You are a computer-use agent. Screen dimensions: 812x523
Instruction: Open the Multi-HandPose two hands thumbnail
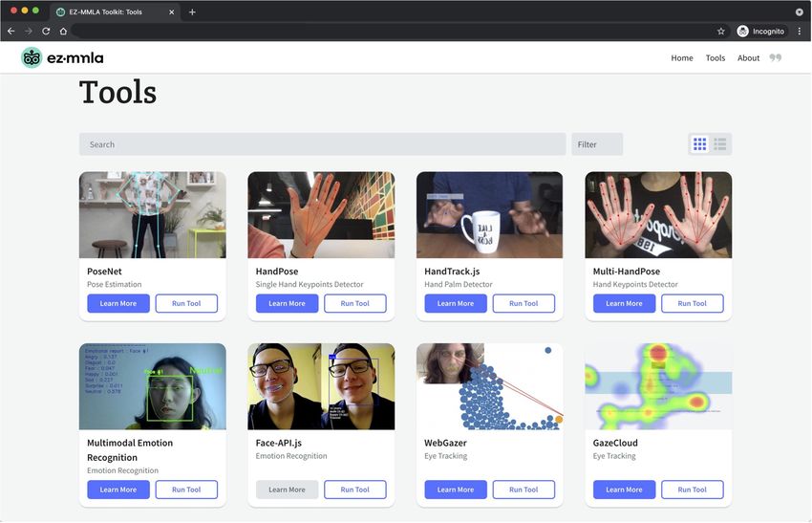[658, 214]
